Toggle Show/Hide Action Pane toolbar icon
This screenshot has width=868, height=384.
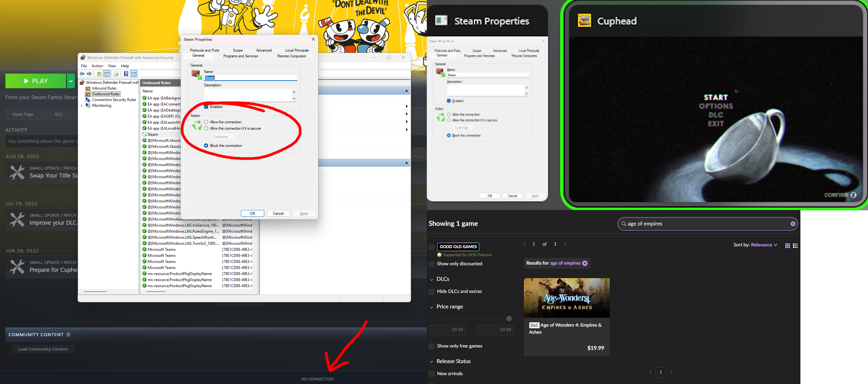[134, 74]
